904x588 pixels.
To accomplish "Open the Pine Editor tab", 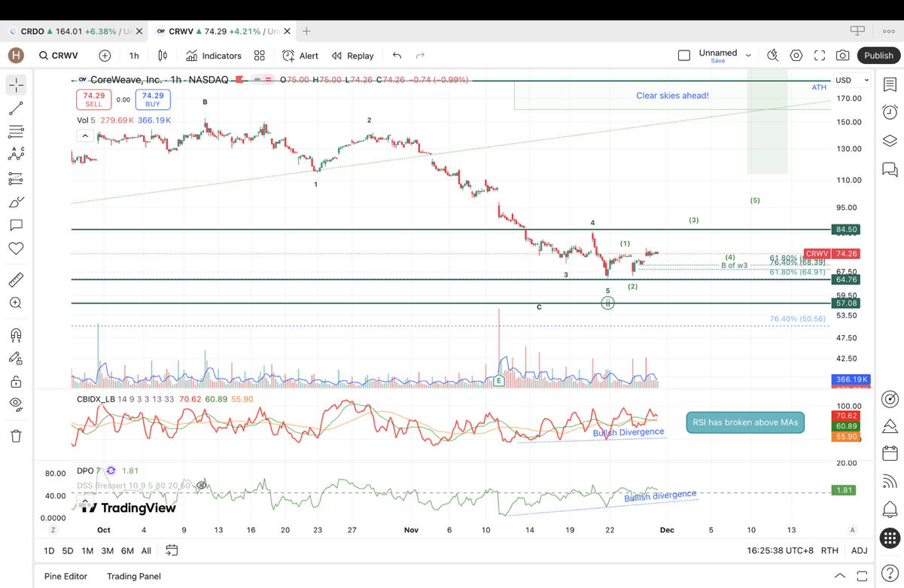I will point(65,576).
